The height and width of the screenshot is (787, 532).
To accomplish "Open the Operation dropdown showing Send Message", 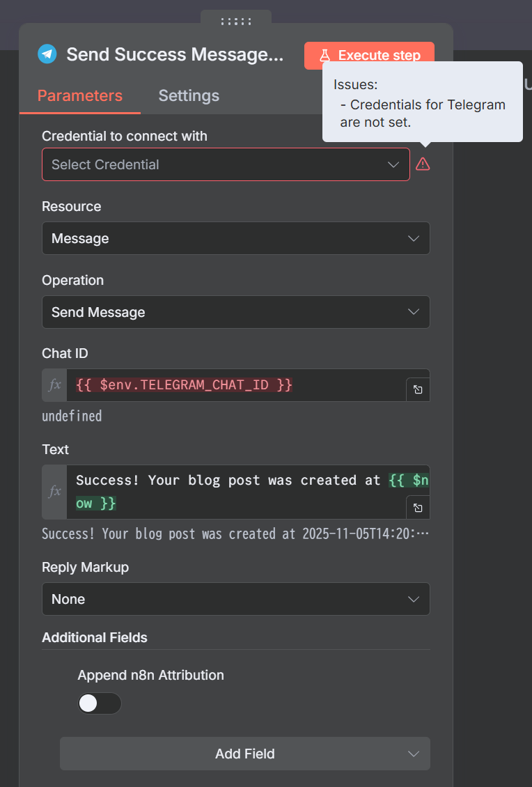I will (235, 312).
